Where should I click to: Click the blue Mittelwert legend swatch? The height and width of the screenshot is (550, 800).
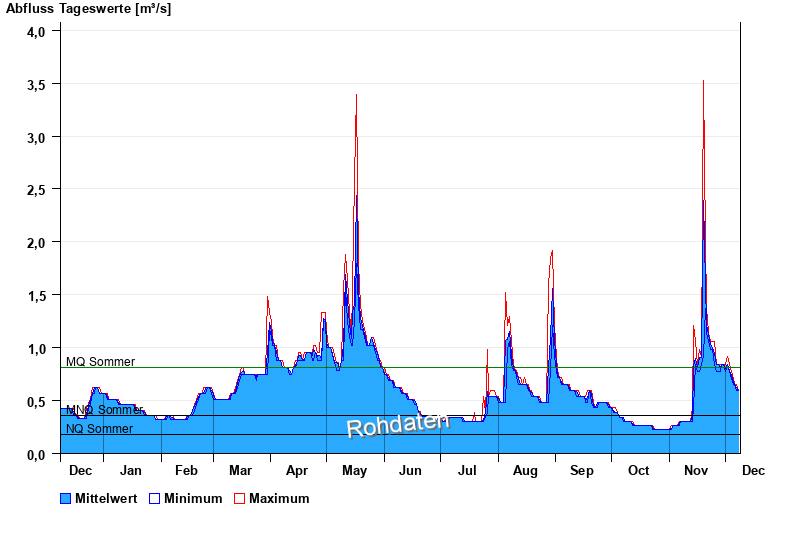point(66,498)
